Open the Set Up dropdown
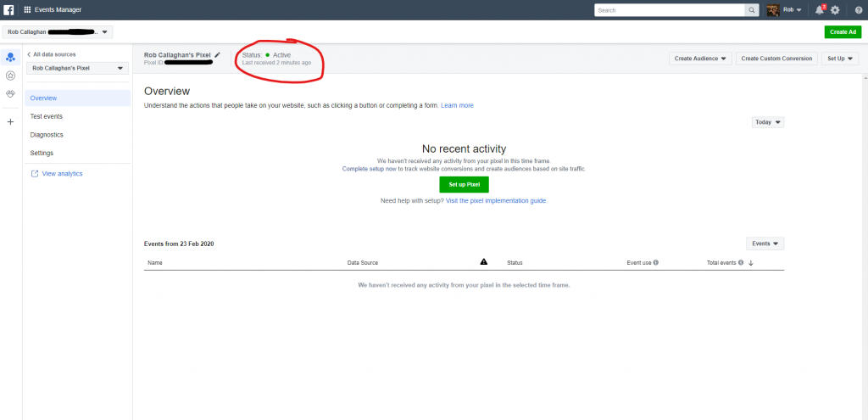This screenshot has width=868, height=420. pyautogui.click(x=840, y=59)
